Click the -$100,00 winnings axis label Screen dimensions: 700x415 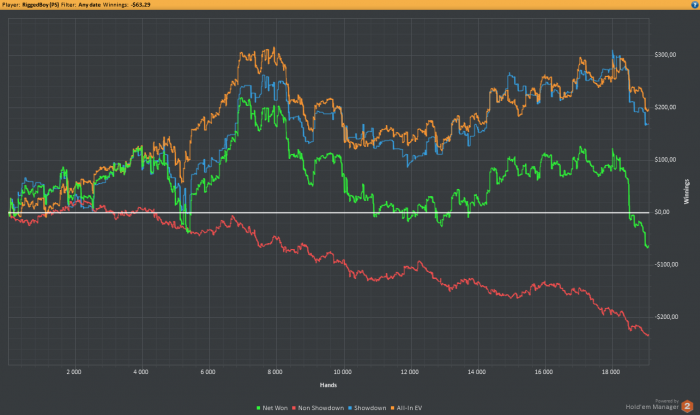(666, 265)
